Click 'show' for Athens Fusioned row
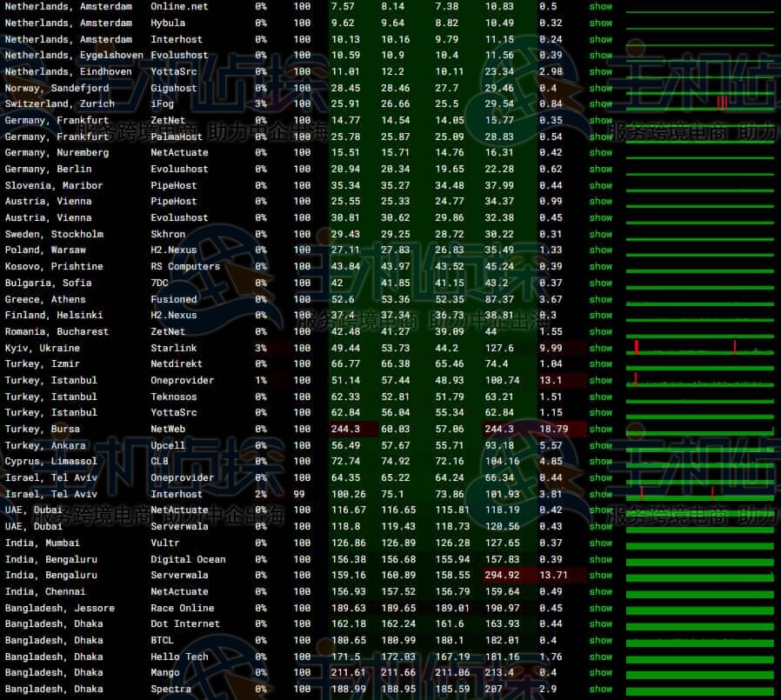This screenshot has height=700, width=781. (x=601, y=299)
